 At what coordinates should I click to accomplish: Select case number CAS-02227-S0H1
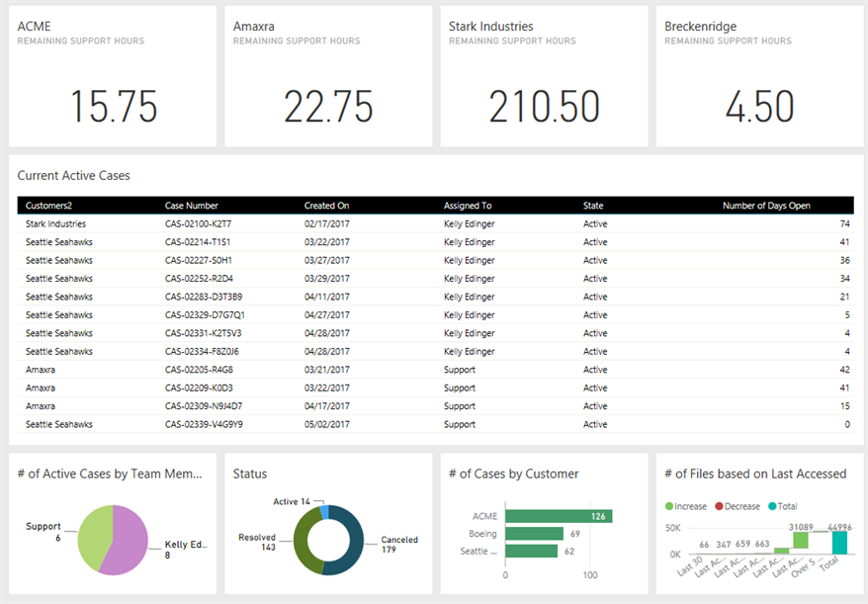(x=198, y=260)
